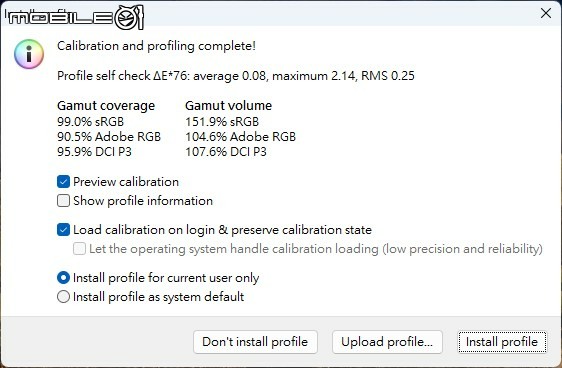Click the Calibration and profiling complete message
Image resolution: width=562 pixels, height=368 pixels.
[x=156, y=46]
